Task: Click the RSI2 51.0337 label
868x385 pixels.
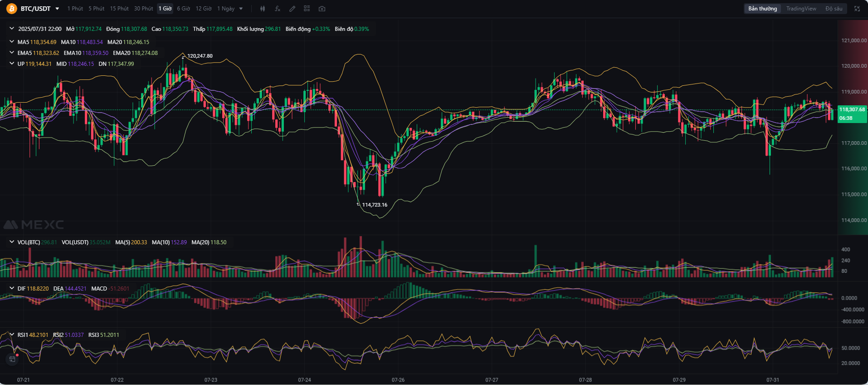Action: pyautogui.click(x=68, y=335)
